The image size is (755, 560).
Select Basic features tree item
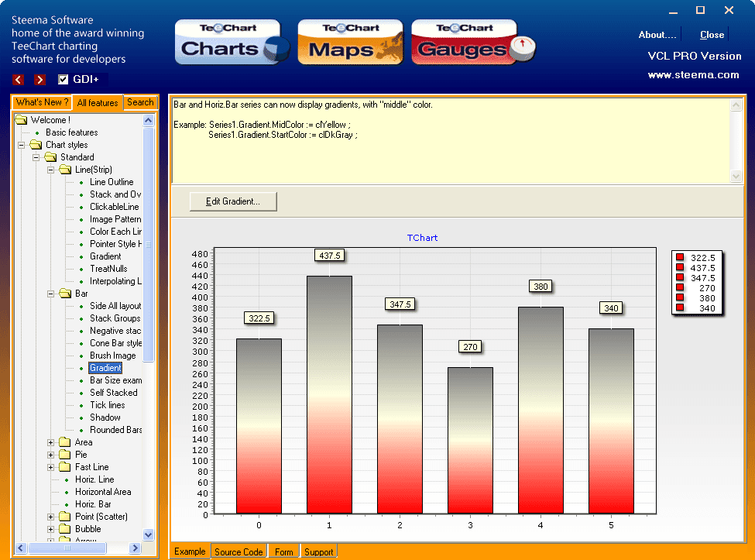(72, 132)
